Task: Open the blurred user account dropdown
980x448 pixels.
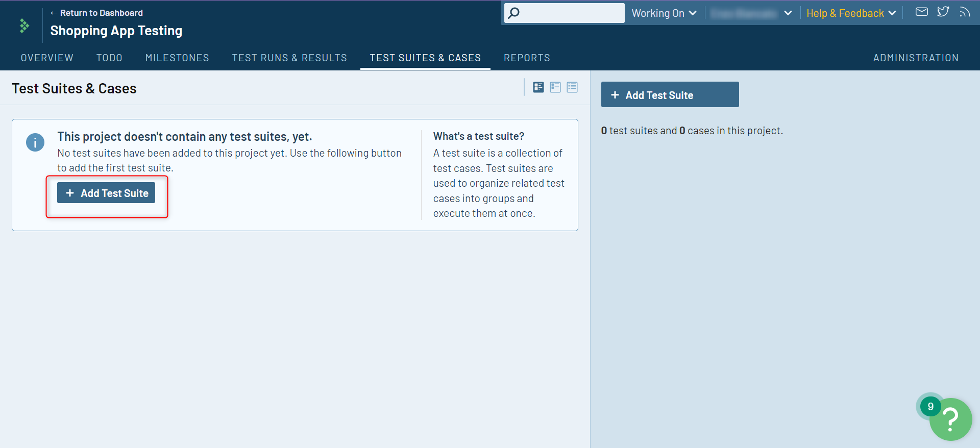Action: pos(751,13)
